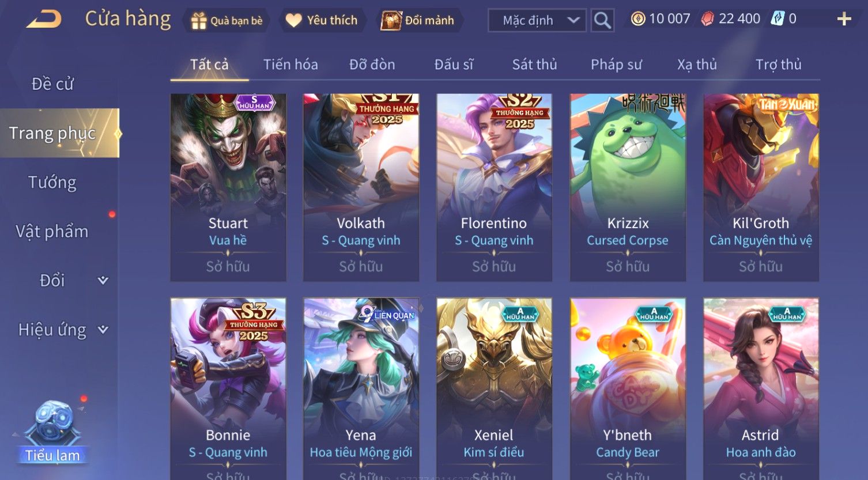This screenshot has width=868, height=480.
Task: Select the Đề cử sidebar entry
Action: click(x=52, y=84)
